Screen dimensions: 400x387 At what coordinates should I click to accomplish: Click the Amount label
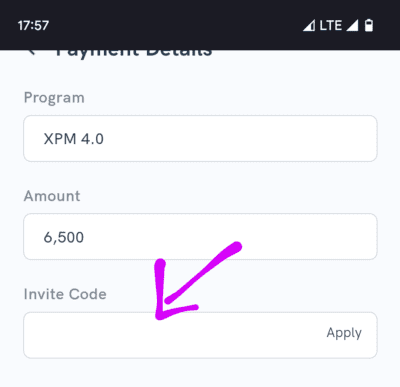pos(52,196)
